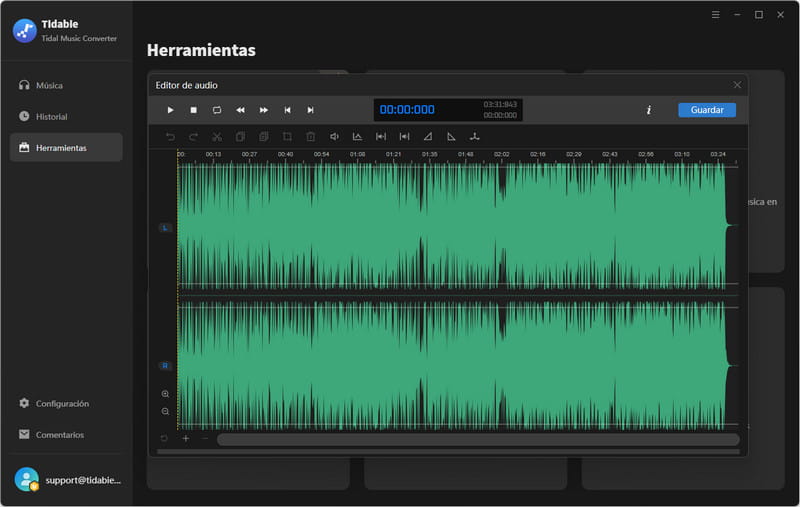Click the 01:08 timeline marker
The image size is (800, 507).
[357, 154]
